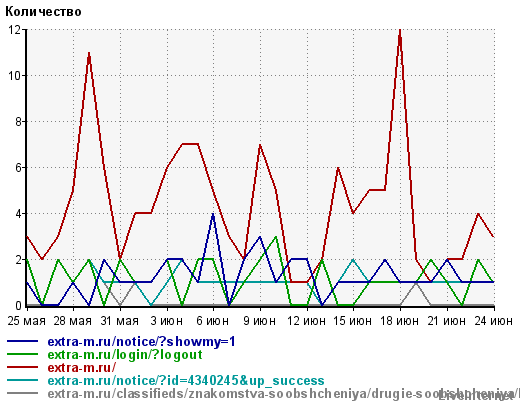The image size is (520, 405).
Task: Select the red extra-m.ru/ legend label
Action: tap(82, 367)
